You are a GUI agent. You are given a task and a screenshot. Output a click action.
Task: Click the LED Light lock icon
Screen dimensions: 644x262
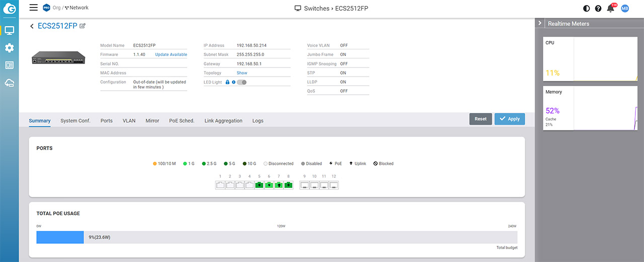(x=227, y=82)
